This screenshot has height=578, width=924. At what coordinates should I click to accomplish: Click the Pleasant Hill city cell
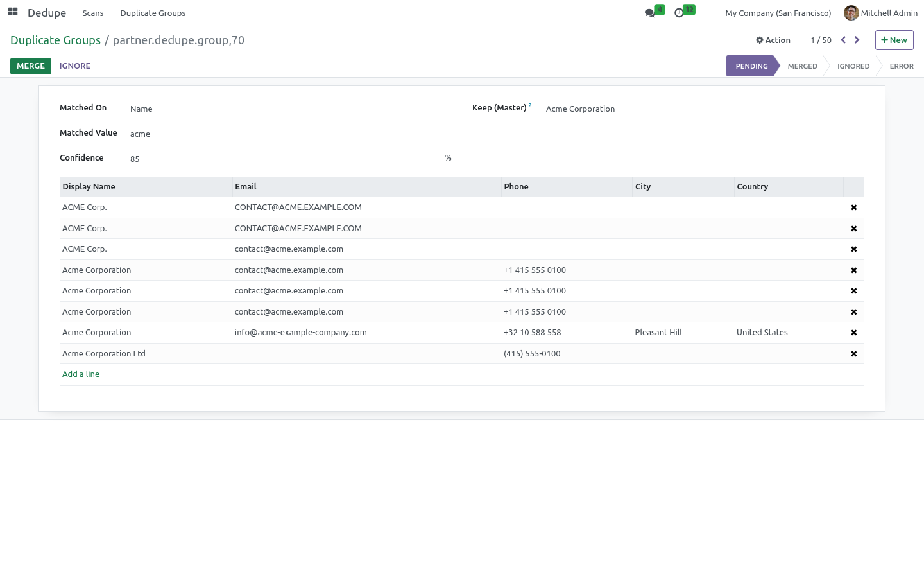pos(683,333)
